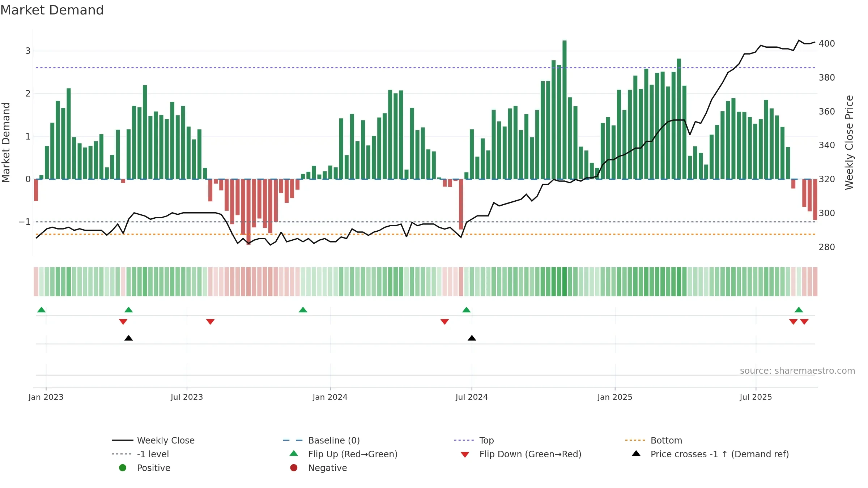Click the vertical Market Demand axis title
Image resolution: width=868 pixels, height=488 pixels.
tap(6, 142)
